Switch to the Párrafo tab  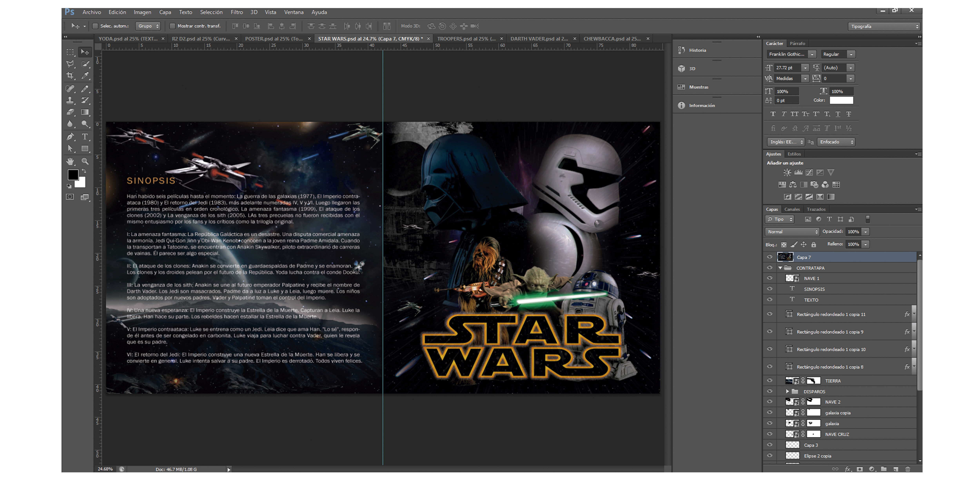click(797, 43)
